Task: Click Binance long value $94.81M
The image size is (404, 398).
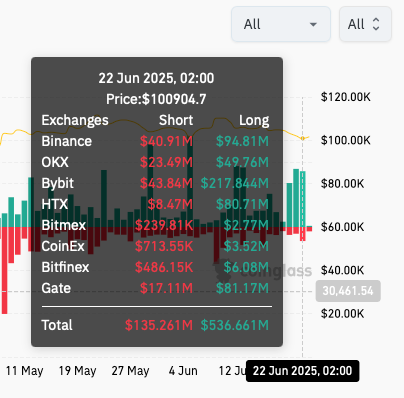Action: (x=242, y=141)
